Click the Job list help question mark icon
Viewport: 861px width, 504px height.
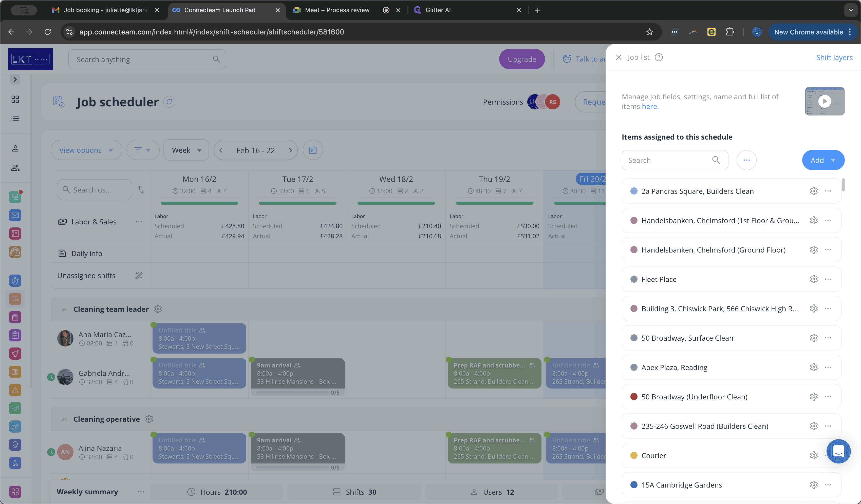(659, 57)
